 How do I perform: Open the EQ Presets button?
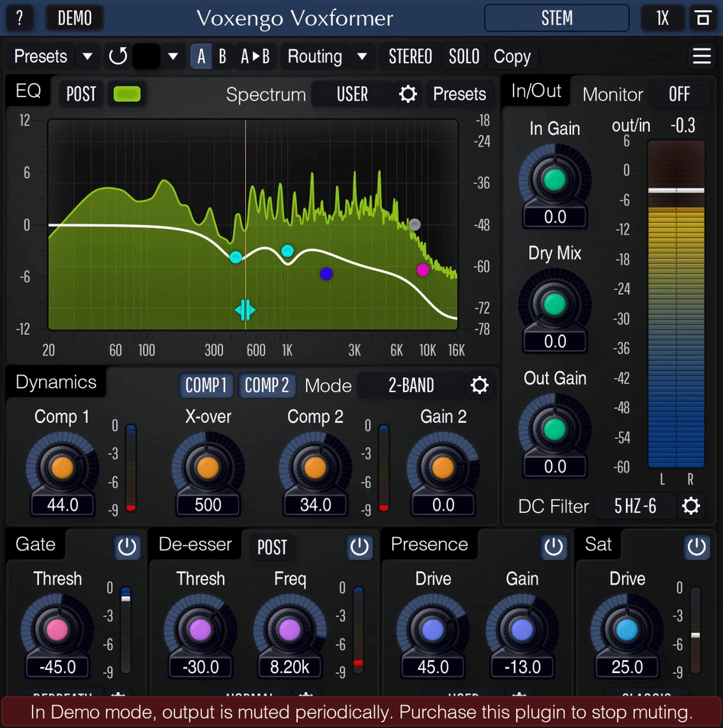460,95
